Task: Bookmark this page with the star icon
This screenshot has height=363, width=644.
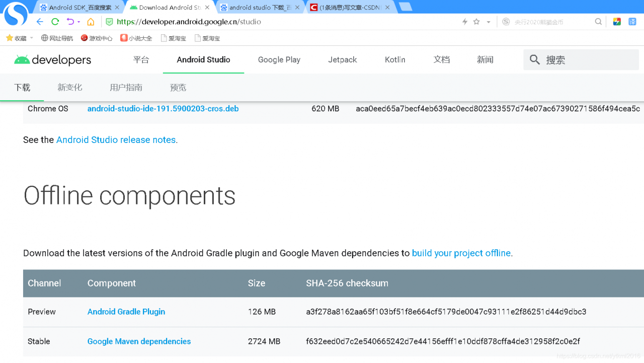Action: click(476, 22)
